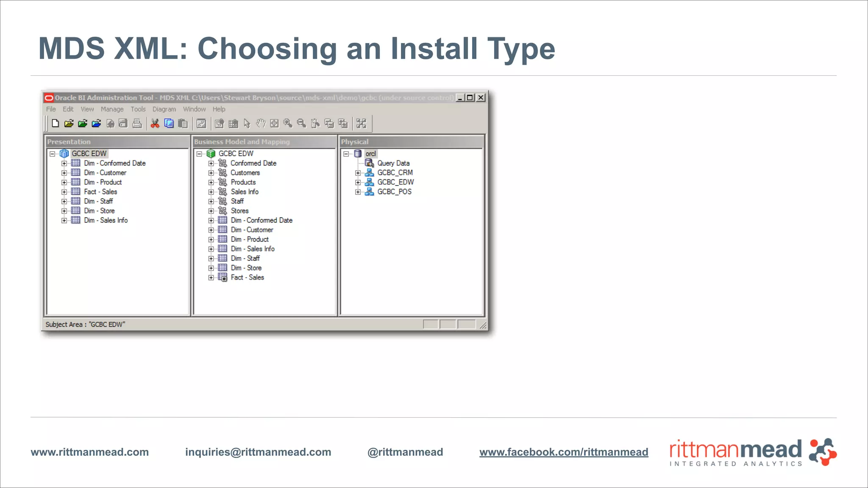This screenshot has height=488, width=868.
Task: Click the zoom out magnifier icon
Action: 301,123
